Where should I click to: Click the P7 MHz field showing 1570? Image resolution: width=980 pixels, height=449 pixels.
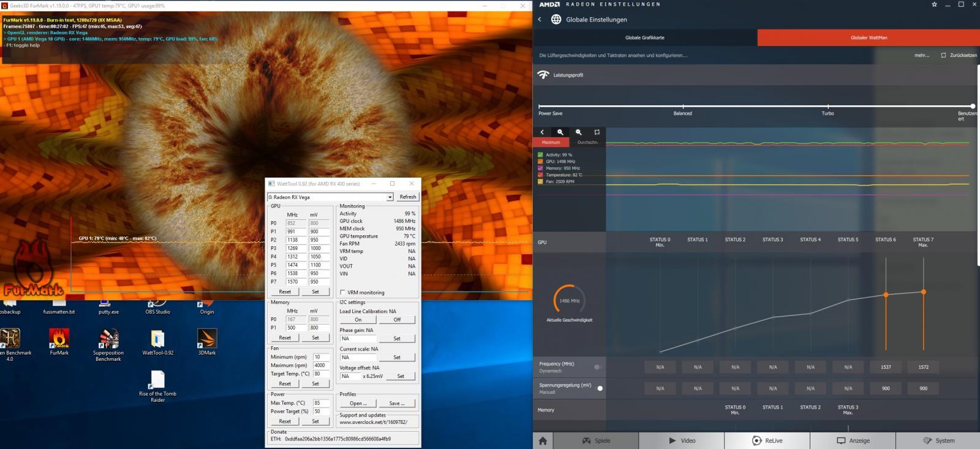(296, 282)
